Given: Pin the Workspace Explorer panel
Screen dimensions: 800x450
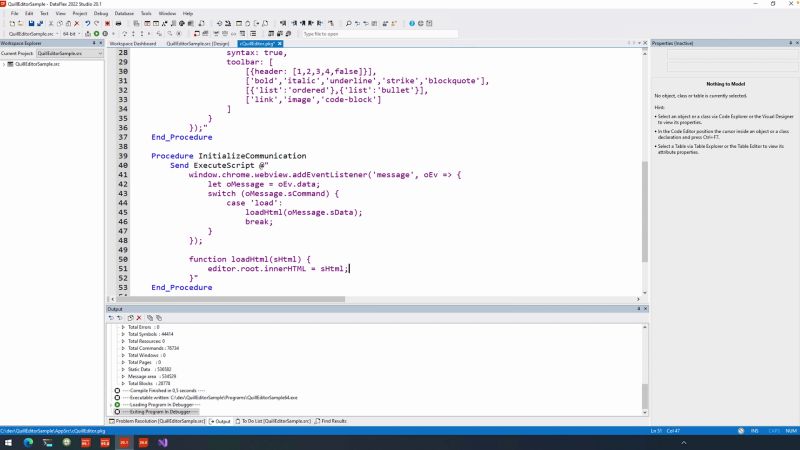Looking at the screenshot, I should point(94,43).
